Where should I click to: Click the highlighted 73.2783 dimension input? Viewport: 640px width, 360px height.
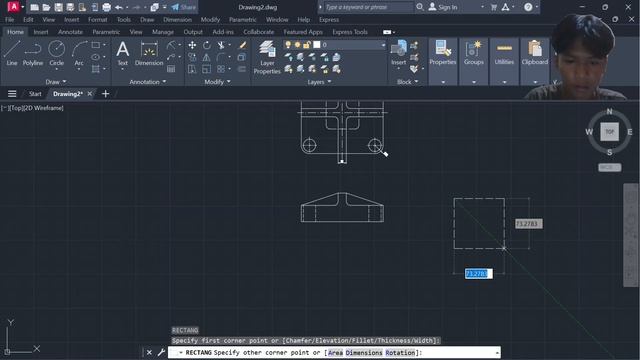pos(478,273)
